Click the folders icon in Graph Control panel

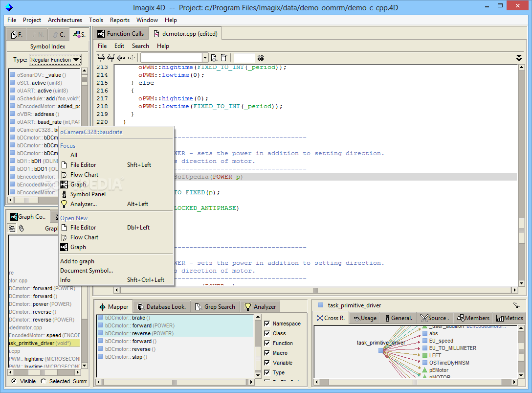click(12, 228)
